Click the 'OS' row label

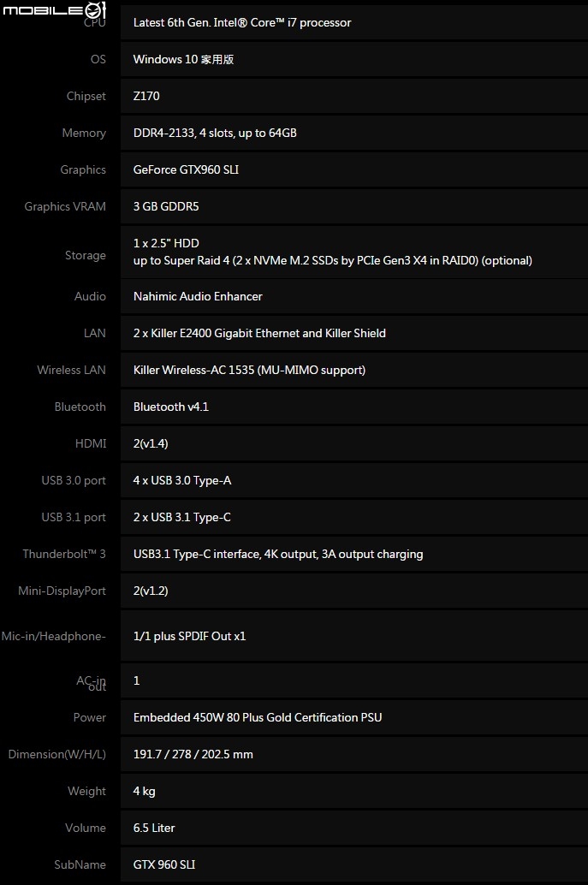(98, 59)
